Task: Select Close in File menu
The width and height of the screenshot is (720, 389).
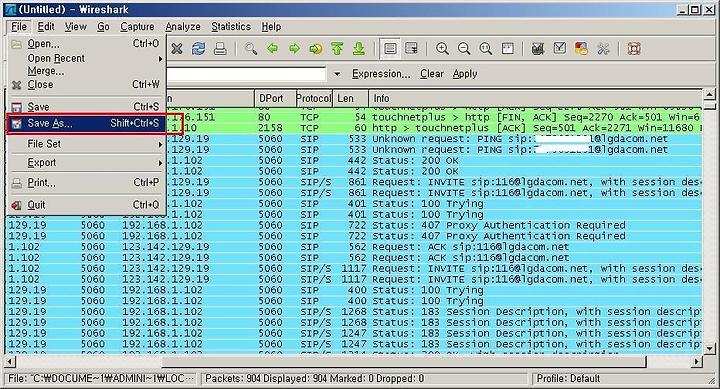Action: point(86,85)
